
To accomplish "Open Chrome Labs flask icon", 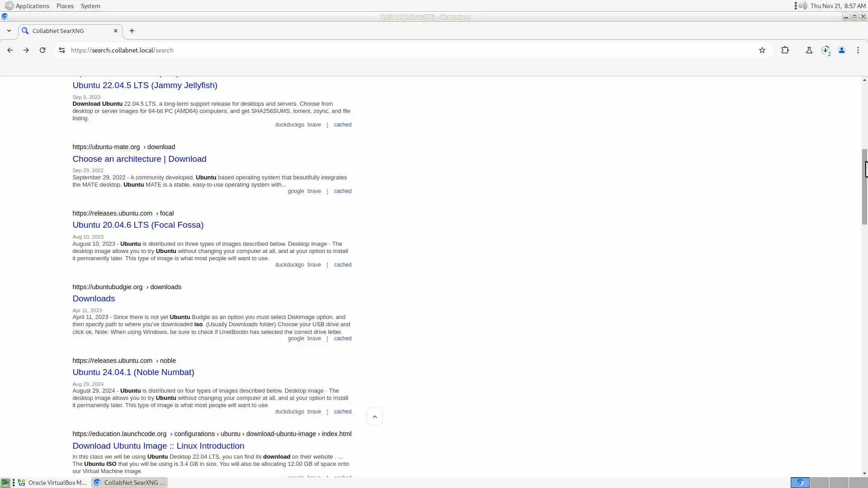I will coord(809,50).
